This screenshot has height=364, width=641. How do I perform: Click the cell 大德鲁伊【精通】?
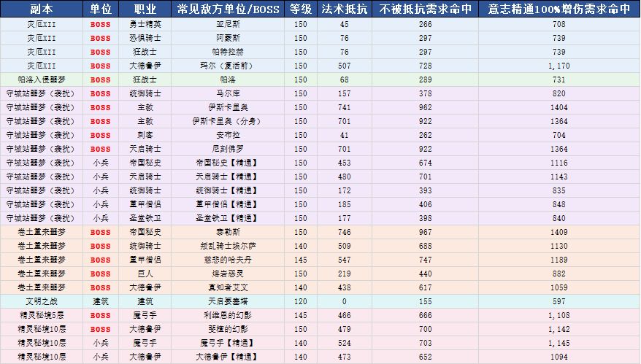[x=228, y=357]
